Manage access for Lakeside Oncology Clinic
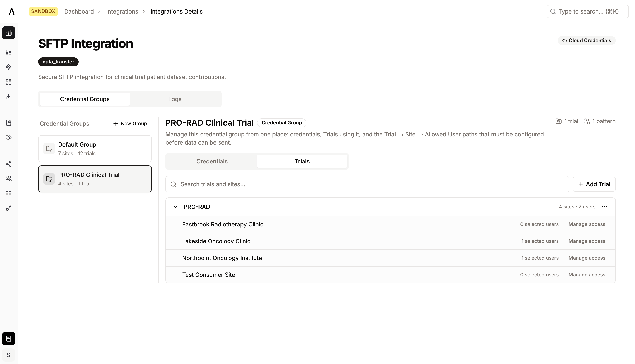This screenshot has height=364, width=635. 587,241
